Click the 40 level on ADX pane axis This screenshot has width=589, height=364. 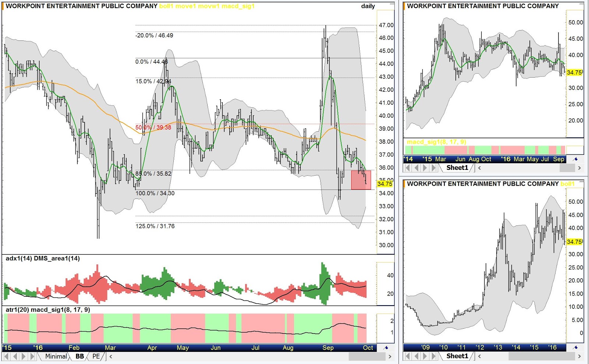tap(390, 275)
